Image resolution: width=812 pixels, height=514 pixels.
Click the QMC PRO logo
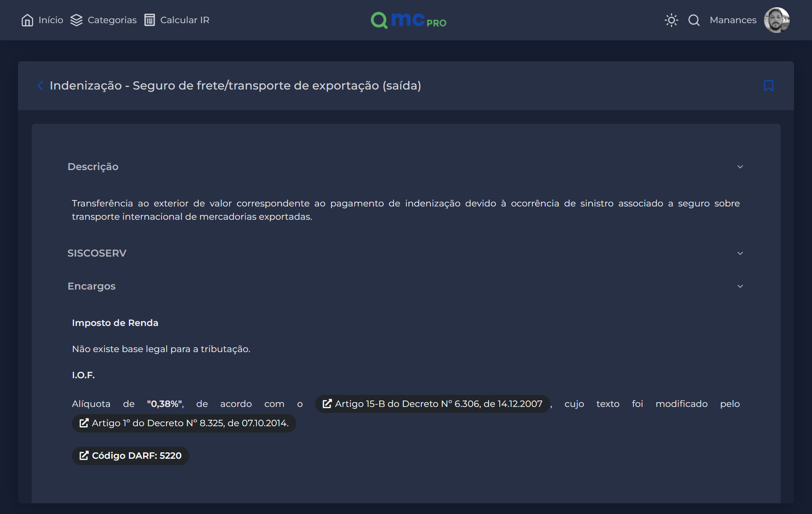pos(408,20)
